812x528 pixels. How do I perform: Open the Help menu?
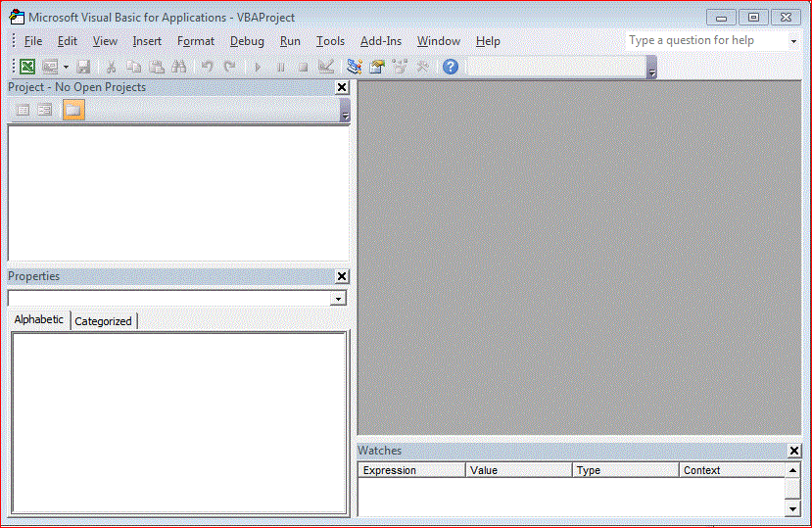(x=488, y=41)
